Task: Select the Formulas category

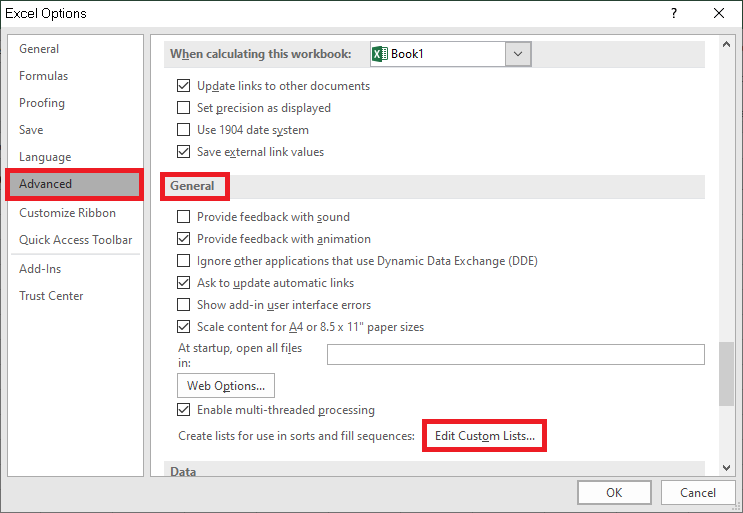Action: (x=43, y=76)
